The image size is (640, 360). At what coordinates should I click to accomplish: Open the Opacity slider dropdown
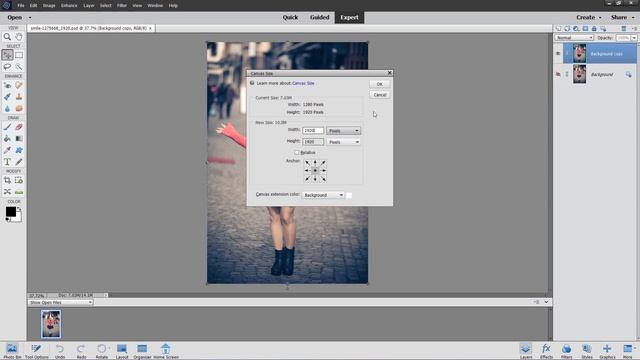pyautogui.click(x=633, y=38)
